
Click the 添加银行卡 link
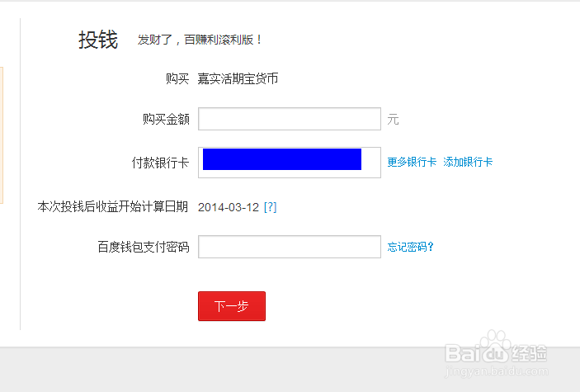click(x=468, y=162)
